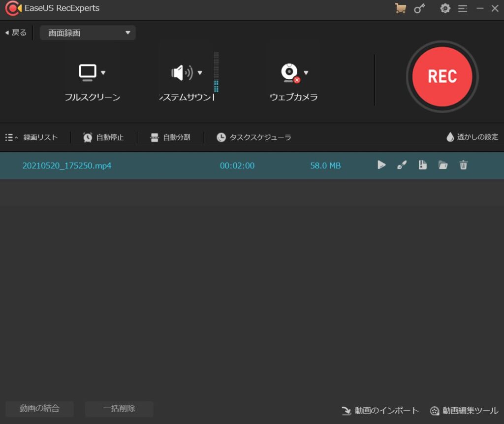Start recording with the REC button

click(x=442, y=76)
